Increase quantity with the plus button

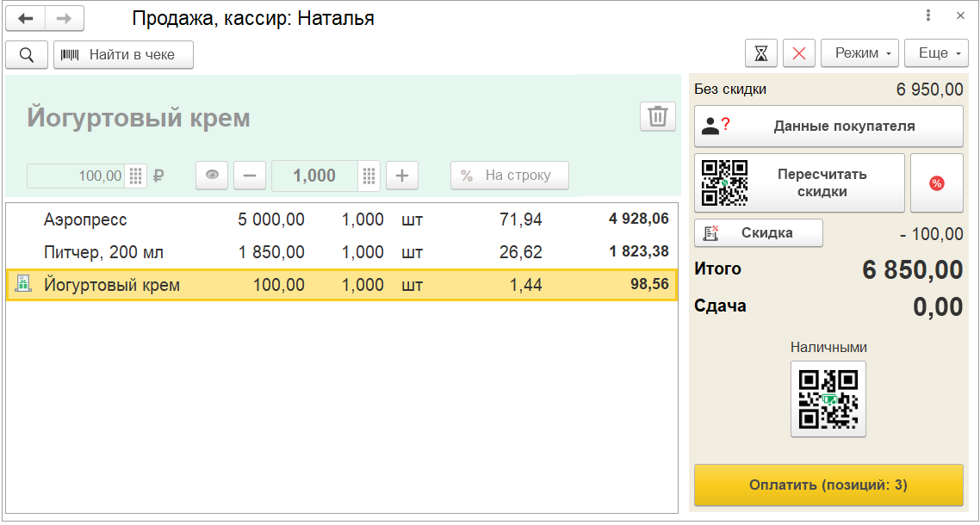pos(401,176)
